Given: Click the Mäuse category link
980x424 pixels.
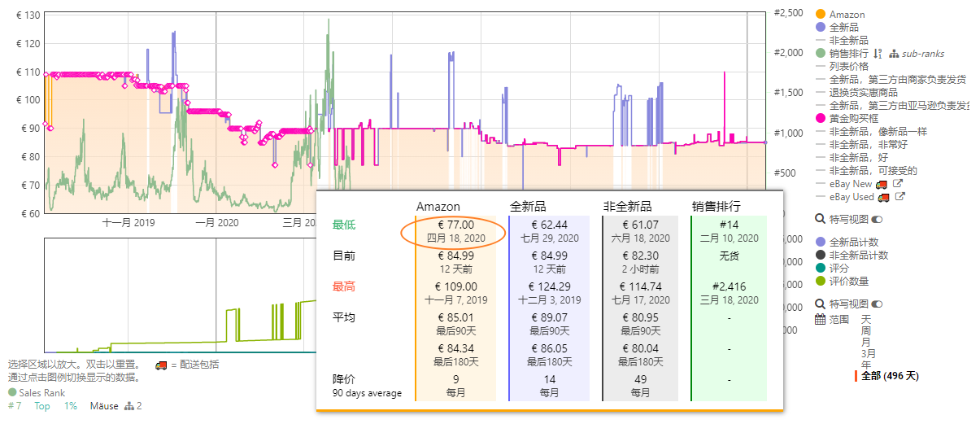Looking at the screenshot, I should pyautogui.click(x=103, y=406).
